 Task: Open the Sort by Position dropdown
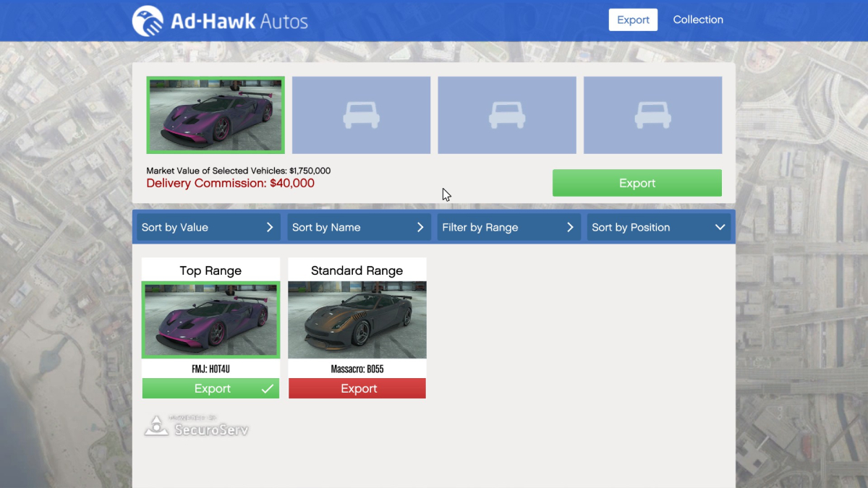coord(658,227)
